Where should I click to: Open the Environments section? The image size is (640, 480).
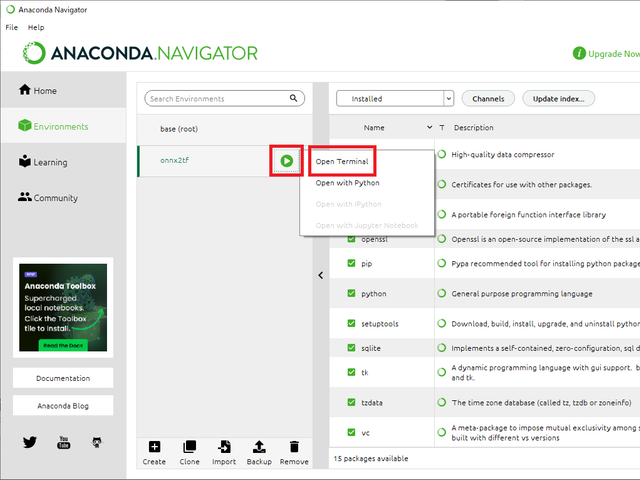53,126
